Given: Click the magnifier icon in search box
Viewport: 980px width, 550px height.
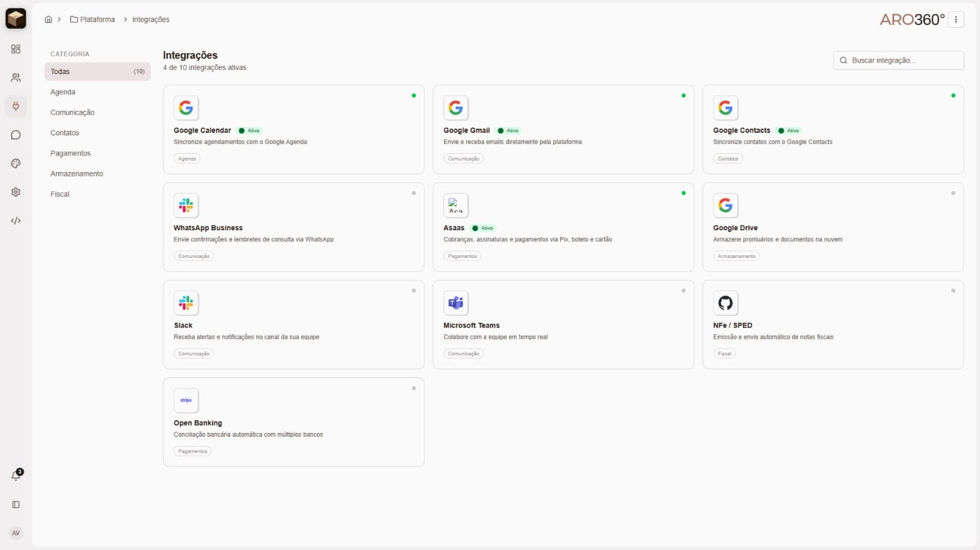Looking at the screenshot, I should coord(843,60).
